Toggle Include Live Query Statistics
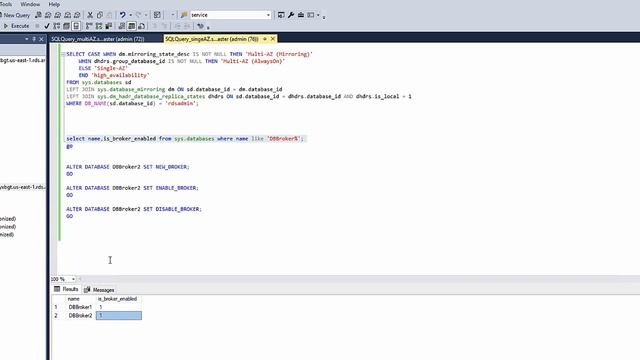The image size is (640, 360). [99, 26]
